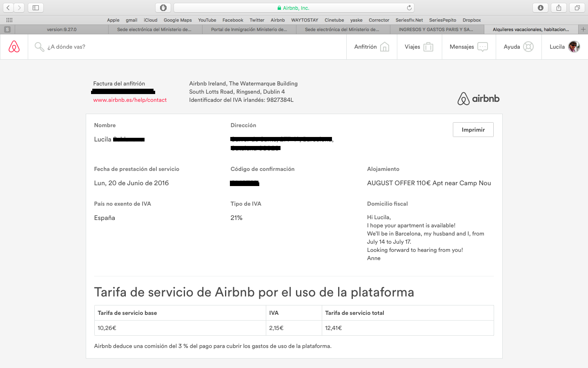Click the 12,41€ total fee cell
The height and width of the screenshot is (368, 588).
click(x=408, y=328)
